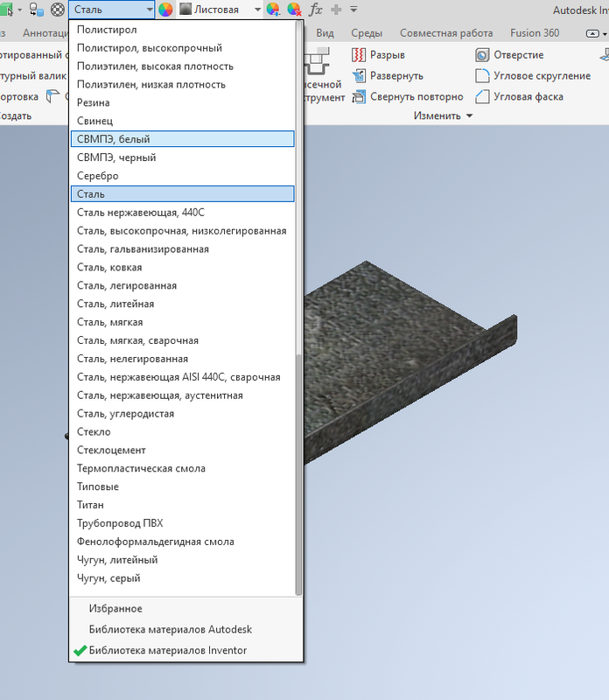
Task: Click the Угловая фаска icon
Action: [x=482, y=97]
